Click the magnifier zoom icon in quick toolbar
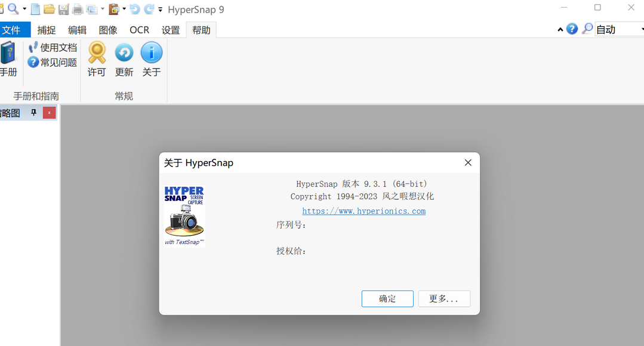 [x=13, y=8]
